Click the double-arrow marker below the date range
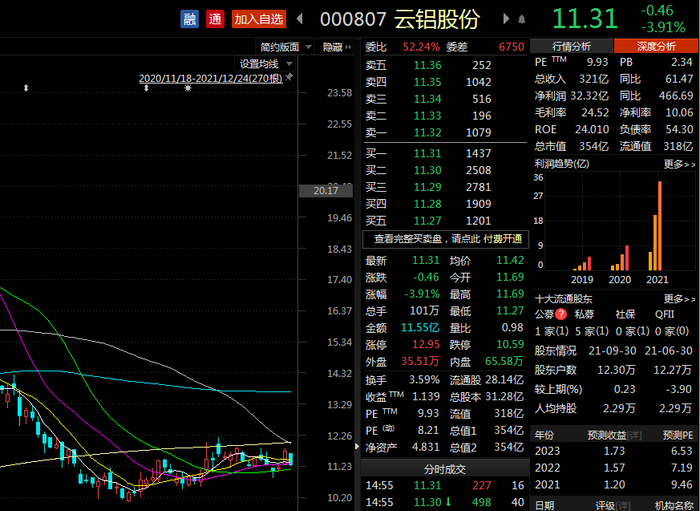Image resolution: width=700 pixels, height=511 pixels. point(146,88)
